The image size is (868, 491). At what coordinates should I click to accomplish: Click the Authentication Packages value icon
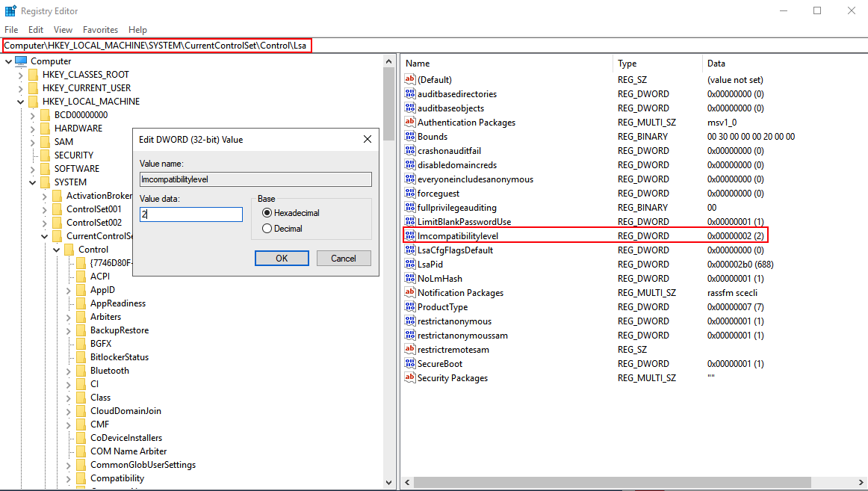pos(409,122)
